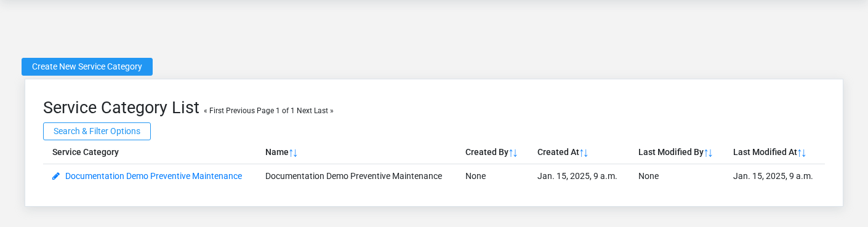The height and width of the screenshot is (227, 868).
Task: Sort Last Modified By ascending via up arrow
Action: [x=706, y=153]
